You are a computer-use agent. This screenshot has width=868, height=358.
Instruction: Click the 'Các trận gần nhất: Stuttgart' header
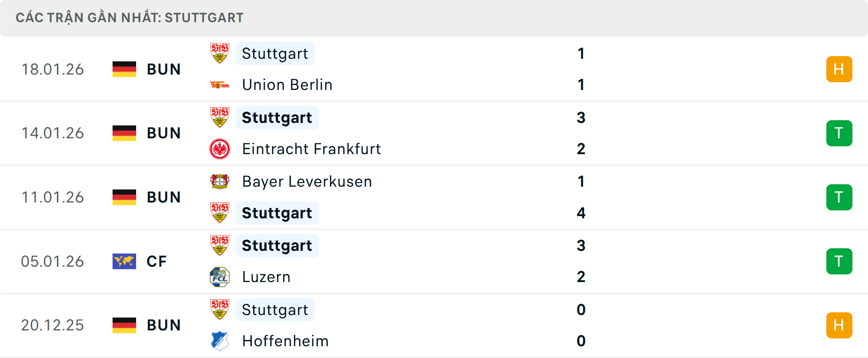click(x=130, y=18)
